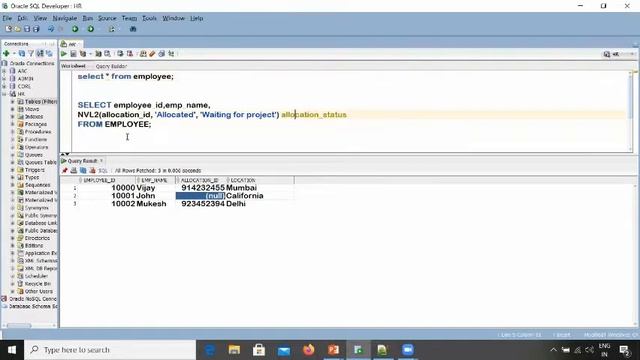Image resolution: width=640 pixels, height=360 pixels.
Task: Click the Commit icon in worksheet toolbar
Action: pyautogui.click(x=120, y=54)
